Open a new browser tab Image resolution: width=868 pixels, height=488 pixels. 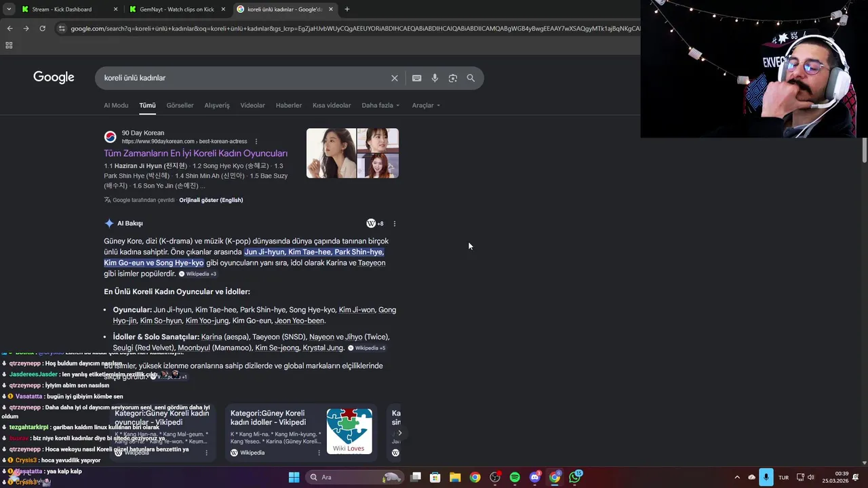(347, 9)
